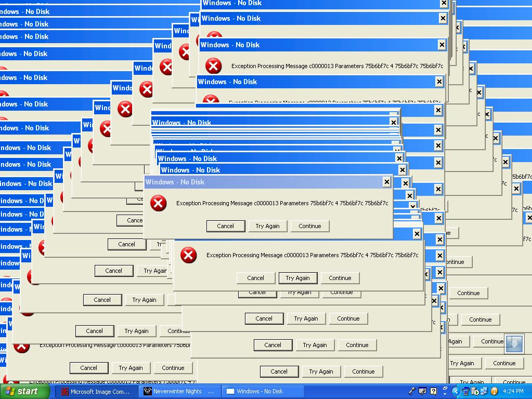This screenshot has width=532, height=399.
Task: Switch to Neverwinter Nights taskbar button
Action: [x=179, y=392]
